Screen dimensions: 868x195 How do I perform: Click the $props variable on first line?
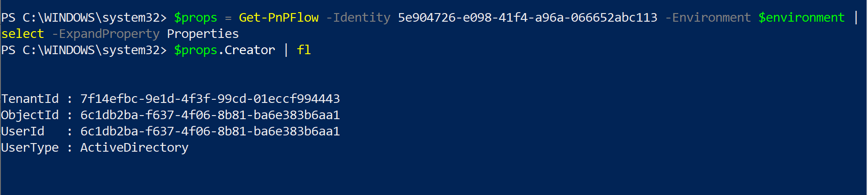point(196,18)
